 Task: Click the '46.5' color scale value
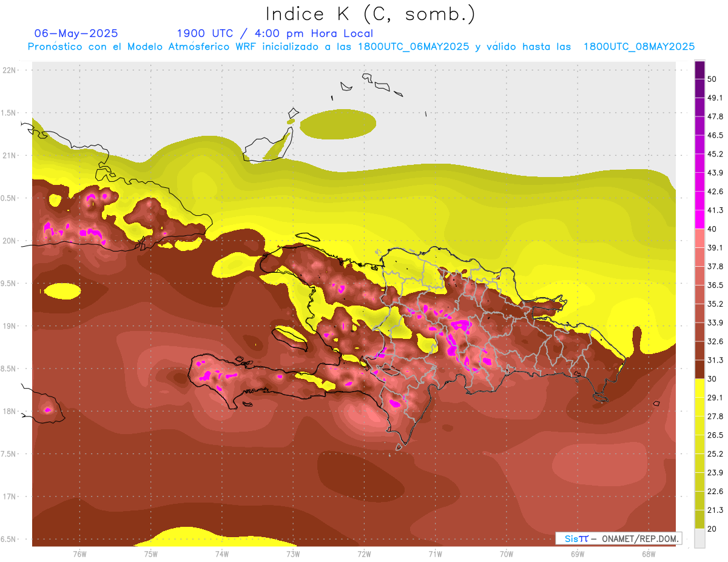point(716,135)
